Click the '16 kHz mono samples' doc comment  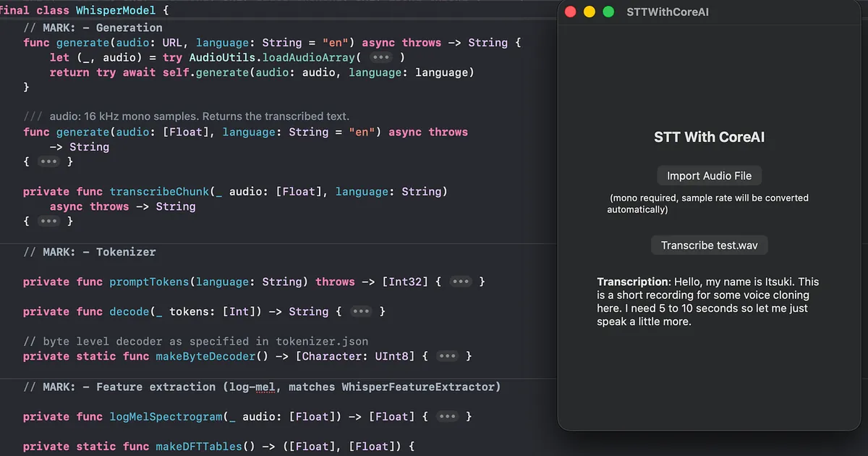tap(187, 117)
